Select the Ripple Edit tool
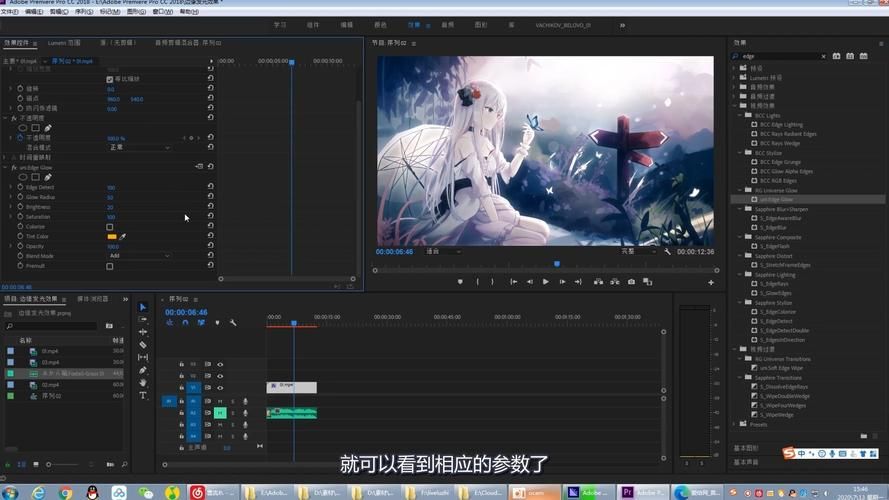 [x=143, y=332]
